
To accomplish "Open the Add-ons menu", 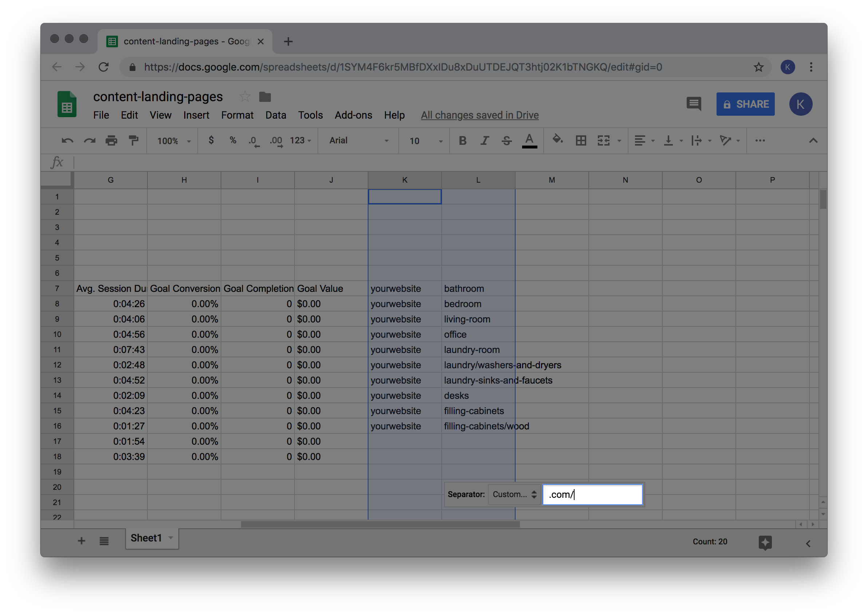I will coord(353,115).
